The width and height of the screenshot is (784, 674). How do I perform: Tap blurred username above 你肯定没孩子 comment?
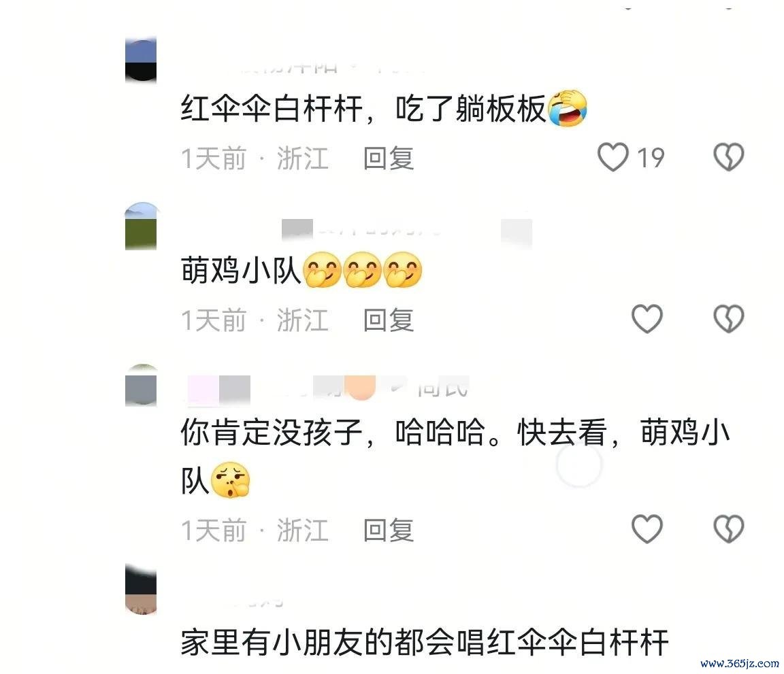coord(327,388)
